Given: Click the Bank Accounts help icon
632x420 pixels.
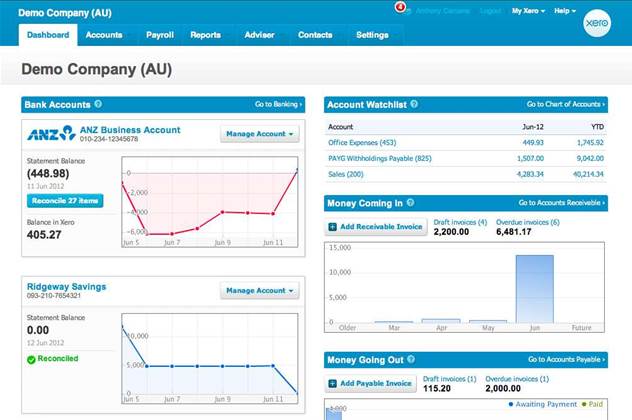Looking at the screenshot, I should (x=98, y=104).
